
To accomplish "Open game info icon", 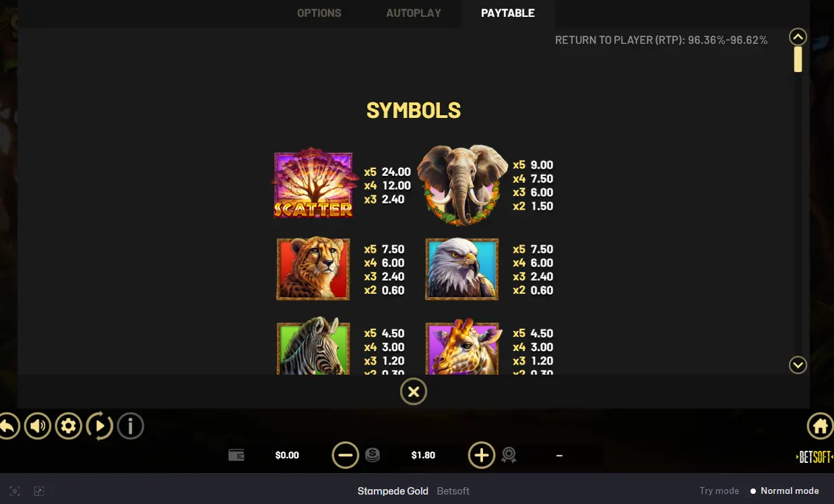I will point(131,426).
